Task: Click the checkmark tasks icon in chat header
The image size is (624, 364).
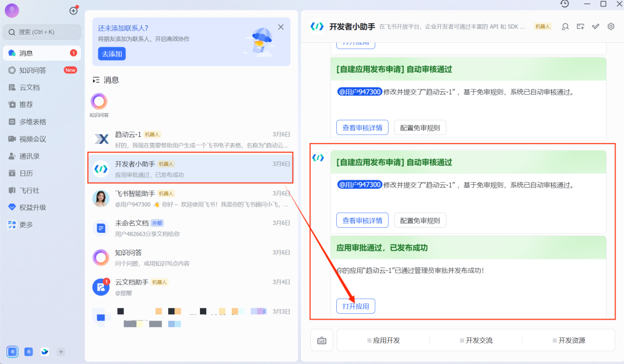Action: coord(596,27)
